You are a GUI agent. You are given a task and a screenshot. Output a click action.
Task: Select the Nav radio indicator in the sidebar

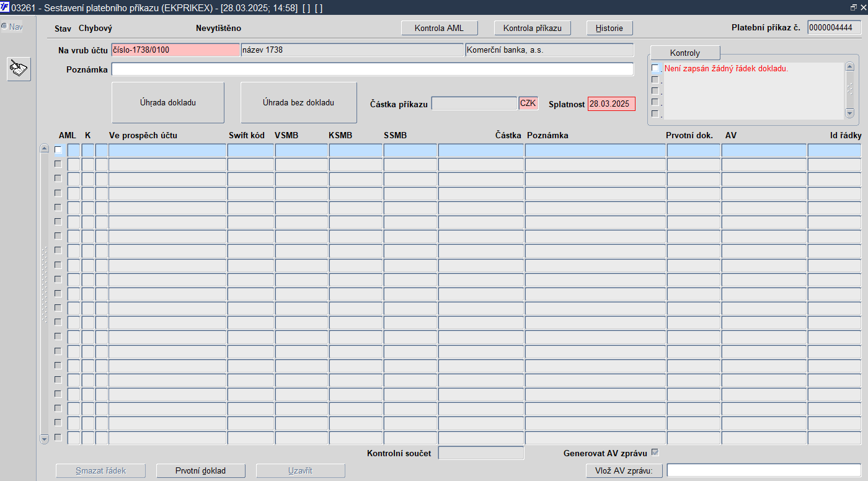tap(4, 27)
